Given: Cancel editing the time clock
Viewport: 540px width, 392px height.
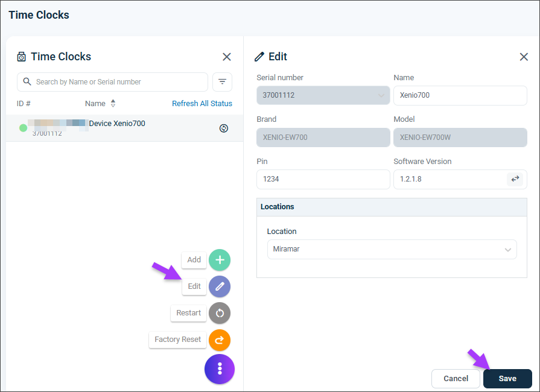Looking at the screenshot, I should [456, 379].
